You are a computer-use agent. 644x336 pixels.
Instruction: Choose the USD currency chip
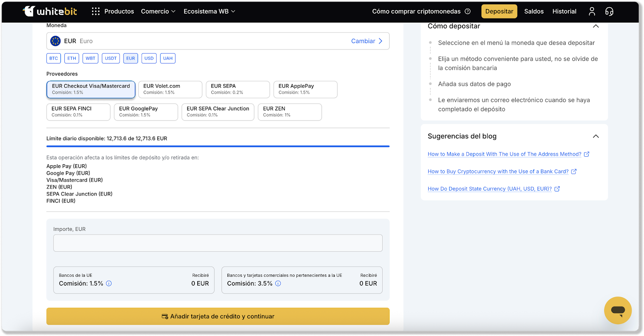pyautogui.click(x=149, y=58)
